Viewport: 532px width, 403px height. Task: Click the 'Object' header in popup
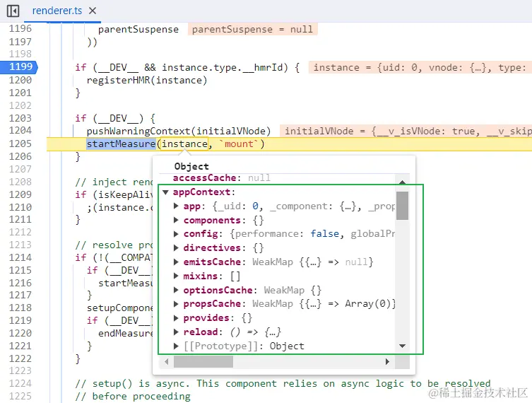191,166
